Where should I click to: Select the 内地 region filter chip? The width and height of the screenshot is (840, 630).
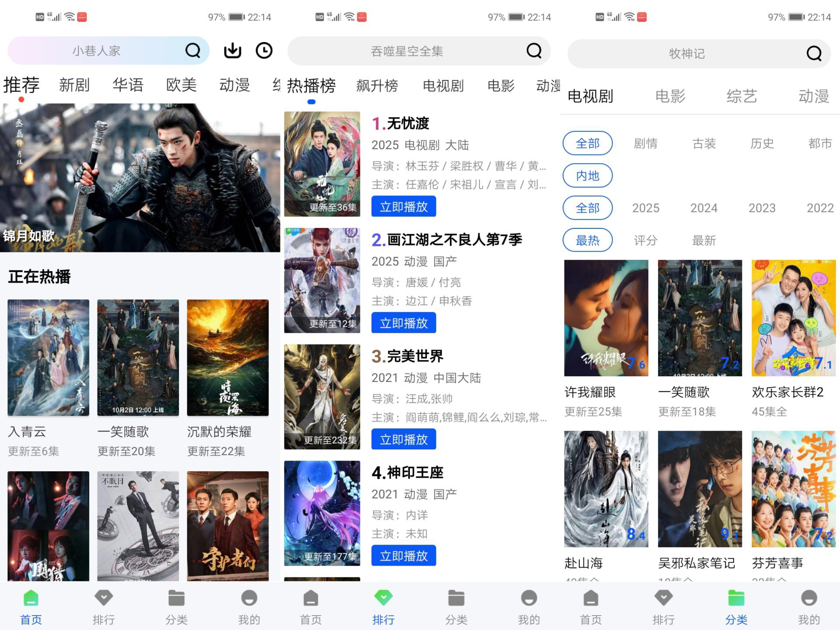pyautogui.click(x=587, y=176)
